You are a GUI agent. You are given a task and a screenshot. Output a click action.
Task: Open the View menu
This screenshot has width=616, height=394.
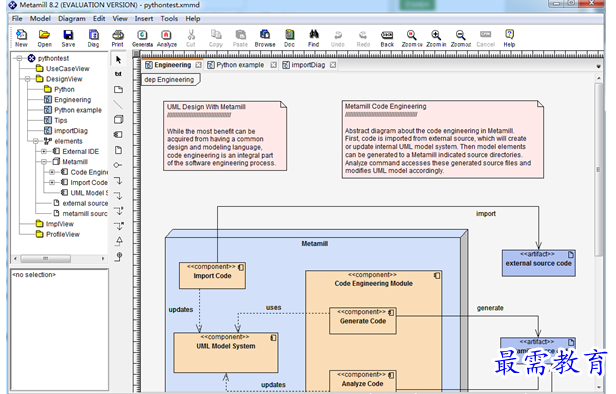click(120, 18)
